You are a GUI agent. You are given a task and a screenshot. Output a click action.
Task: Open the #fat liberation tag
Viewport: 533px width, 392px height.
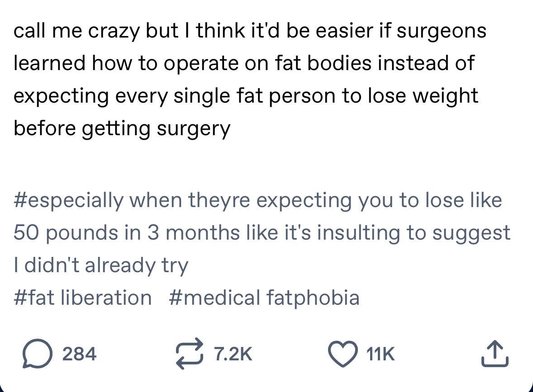[x=83, y=298]
